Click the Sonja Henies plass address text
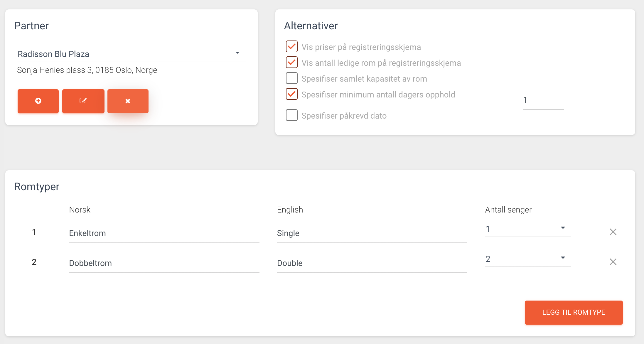This screenshot has height=344, width=644. pos(87,70)
